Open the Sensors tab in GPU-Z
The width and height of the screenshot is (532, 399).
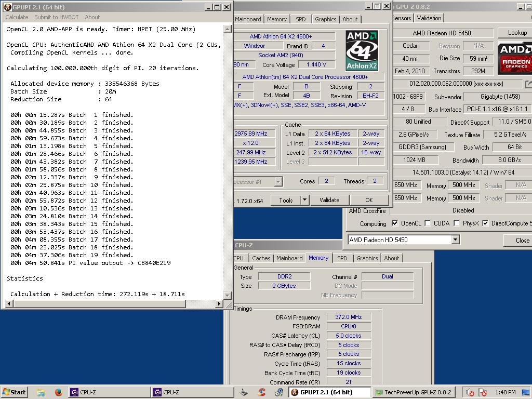(402, 18)
